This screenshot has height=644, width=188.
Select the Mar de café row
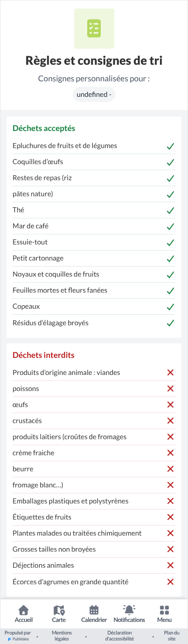tap(94, 226)
